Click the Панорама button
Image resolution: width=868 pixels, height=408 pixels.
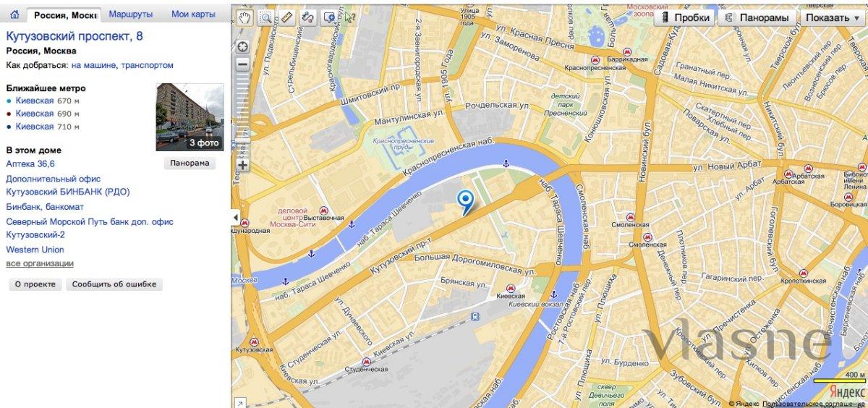coord(190,163)
